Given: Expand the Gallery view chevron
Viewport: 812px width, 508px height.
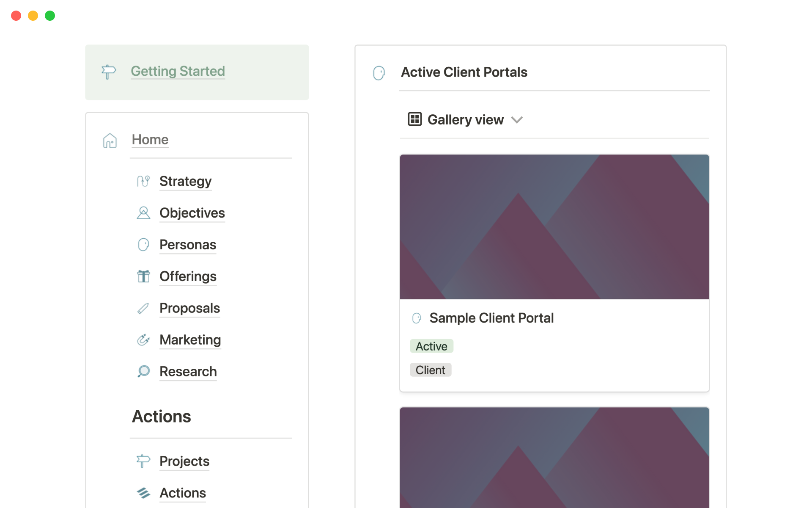Looking at the screenshot, I should pos(517,120).
